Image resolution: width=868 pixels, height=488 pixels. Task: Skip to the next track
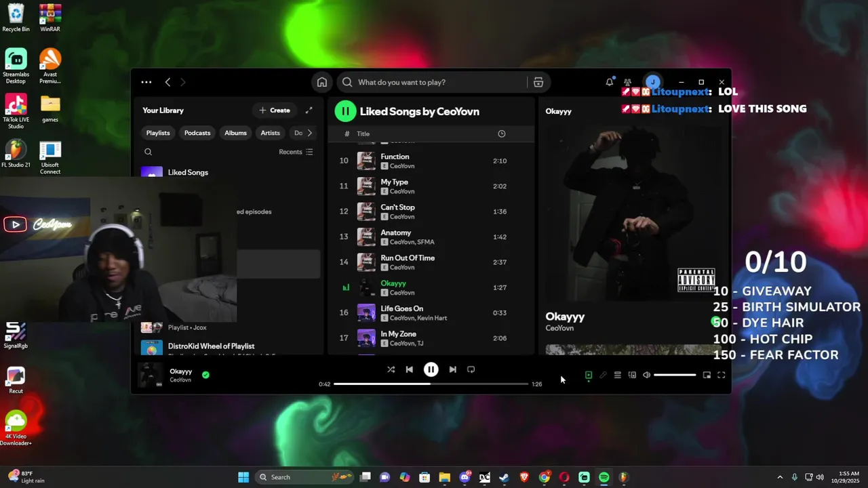tap(452, 369)
